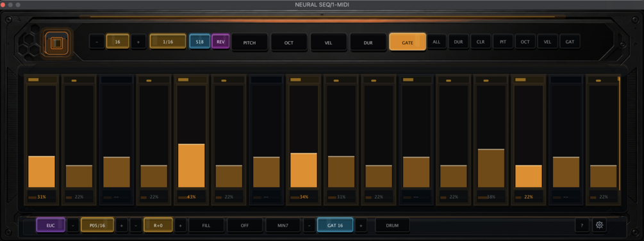Click the minus before step count 16
644x241 pixels.
point(97,42)
